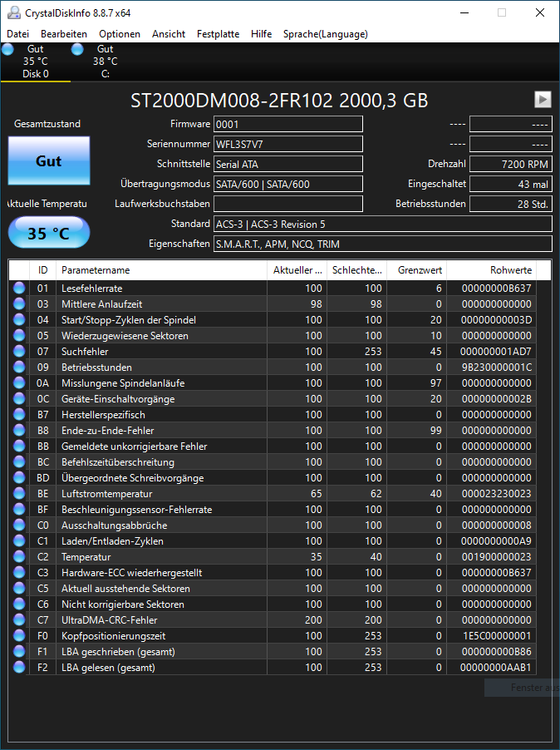Screen dimensions: 560x750
Task: Click the next disk arrow button
Action: point(543,100)
